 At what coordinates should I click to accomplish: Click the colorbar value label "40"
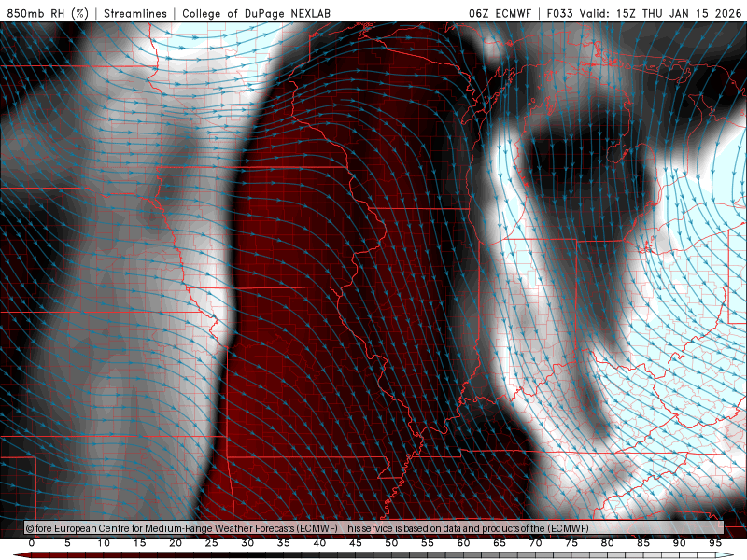[319, 543]
